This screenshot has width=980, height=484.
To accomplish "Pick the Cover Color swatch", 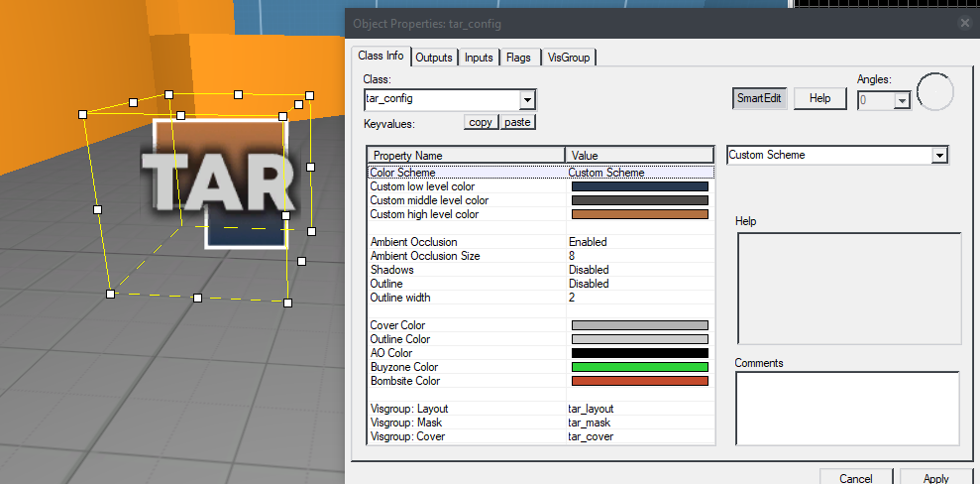I will coord(640,325).
